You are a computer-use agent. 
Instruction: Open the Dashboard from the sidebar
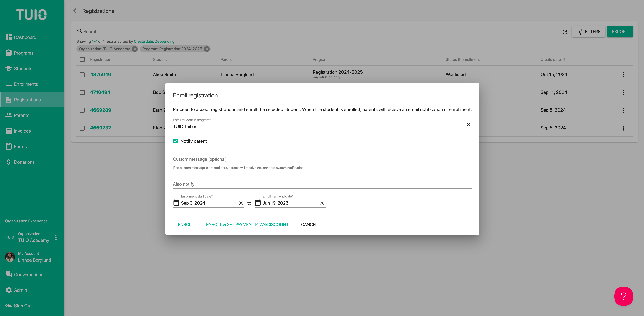click(x=25, y=37)
